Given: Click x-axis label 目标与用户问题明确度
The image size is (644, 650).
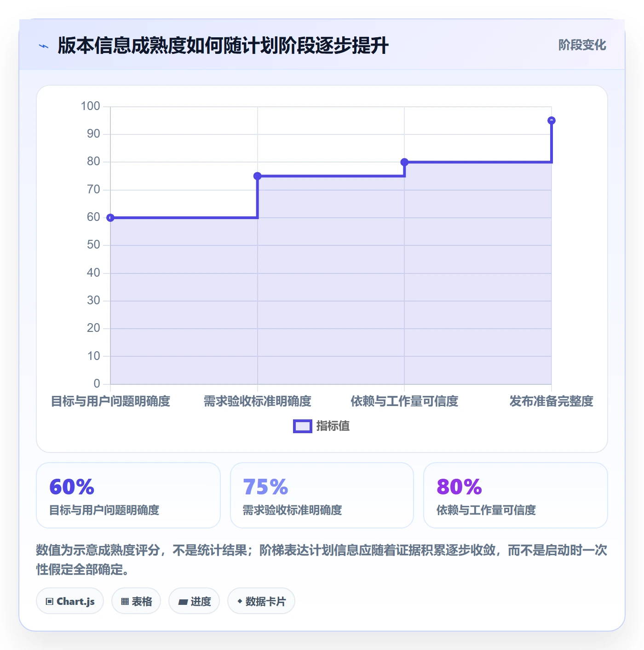Looking at the screenshot, I should point(110,401).
